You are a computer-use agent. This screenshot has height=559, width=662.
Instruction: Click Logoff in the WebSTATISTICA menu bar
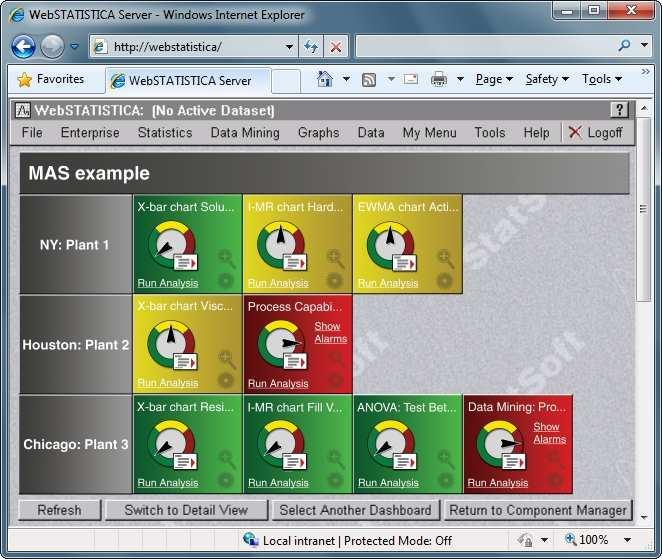pyautogui.click(x=596, y=133)
